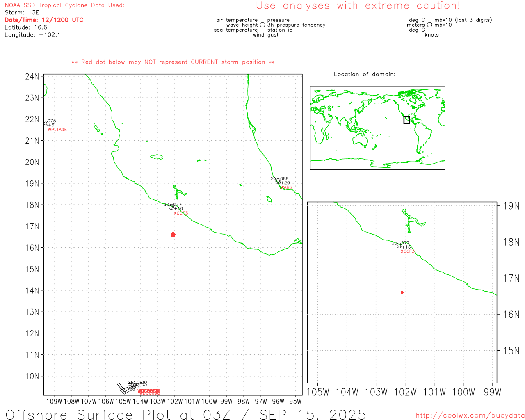Click the 'Storm: 13E' text
525x420 pixels.
tap(22, 13)
